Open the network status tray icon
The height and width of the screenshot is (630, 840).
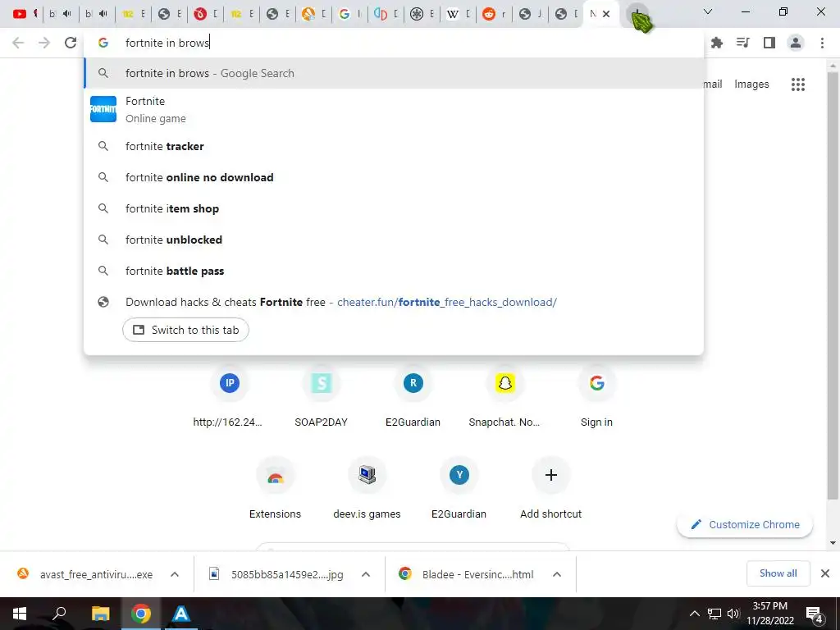tap(714, 614)
